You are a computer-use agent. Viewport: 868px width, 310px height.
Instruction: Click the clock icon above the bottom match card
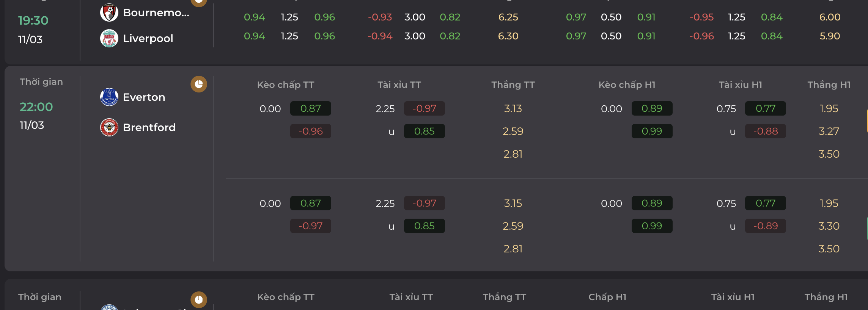tap(199, 300)
